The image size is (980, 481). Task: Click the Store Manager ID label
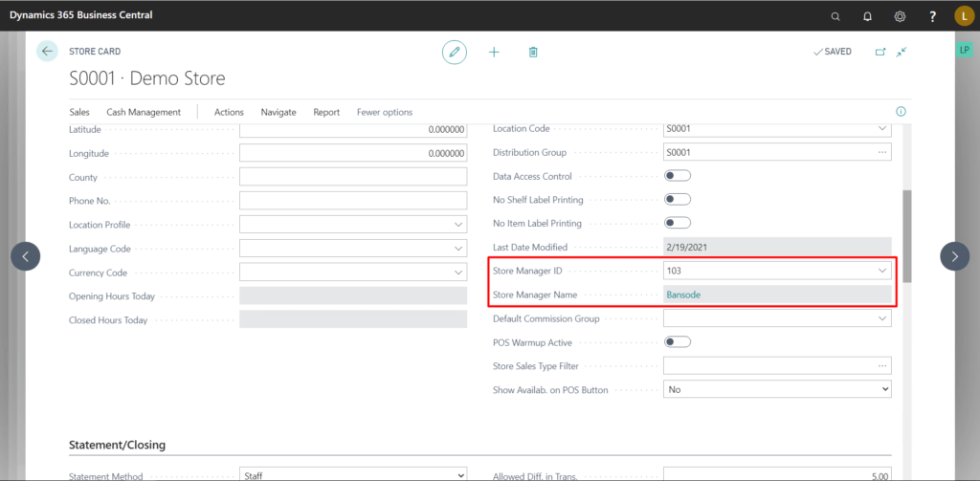pyautogui.click(x=528, y=271)
